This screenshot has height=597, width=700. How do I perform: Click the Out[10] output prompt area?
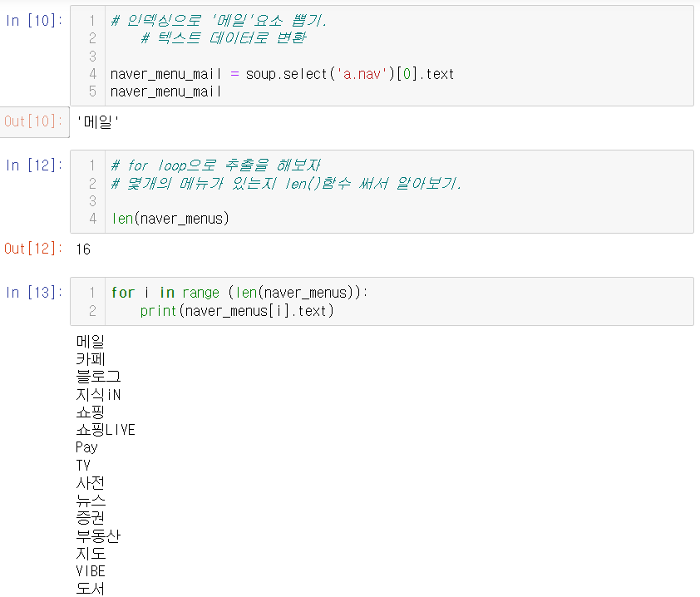pos(34,121)
